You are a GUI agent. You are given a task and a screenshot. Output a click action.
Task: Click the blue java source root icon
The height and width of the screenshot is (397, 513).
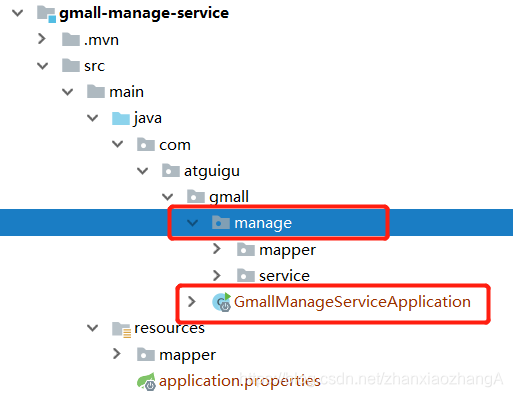point(121,118)
